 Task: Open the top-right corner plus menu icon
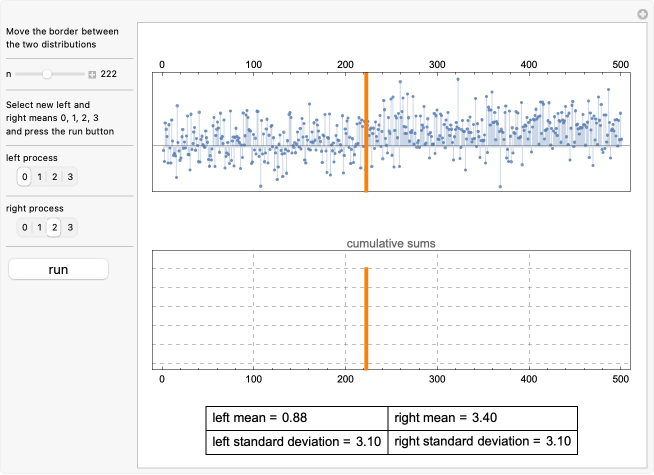click(x=642, y=14)
